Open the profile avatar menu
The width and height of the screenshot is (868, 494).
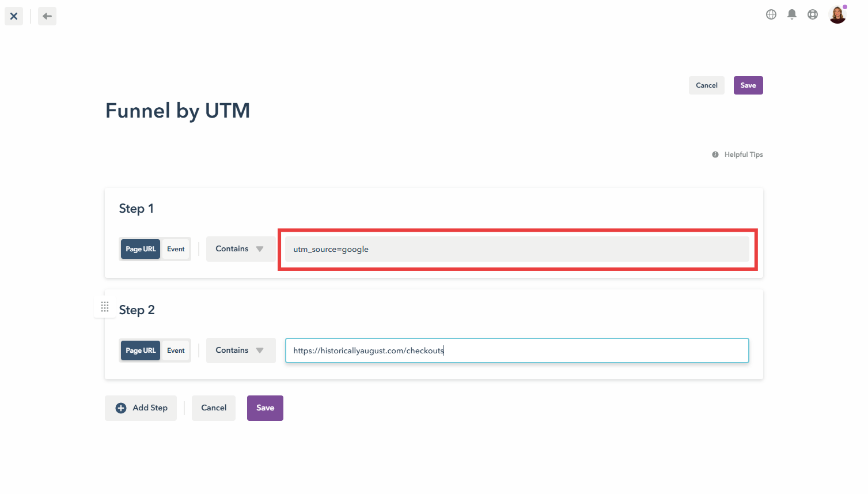pyautogui.click(x=837, y=14)
